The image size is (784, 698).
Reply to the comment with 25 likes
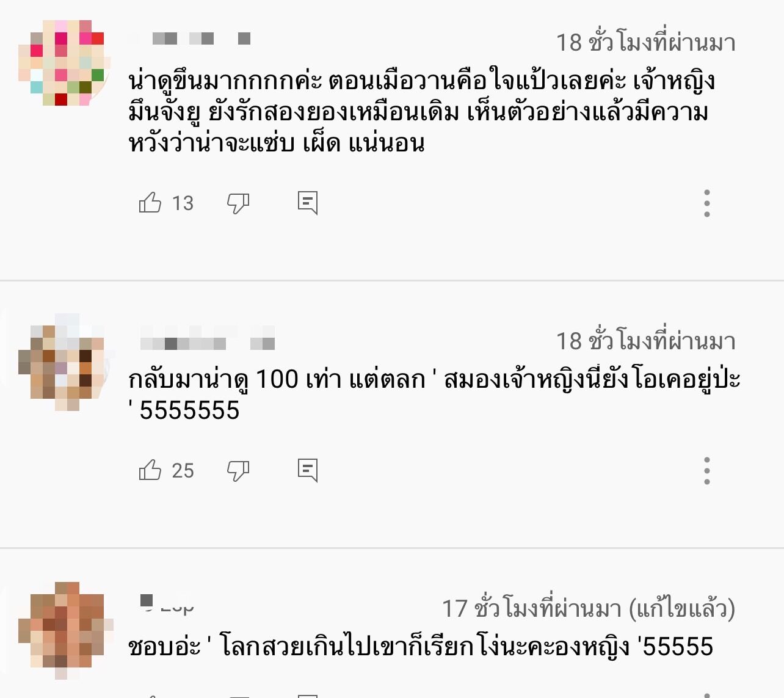click(308, 470)
